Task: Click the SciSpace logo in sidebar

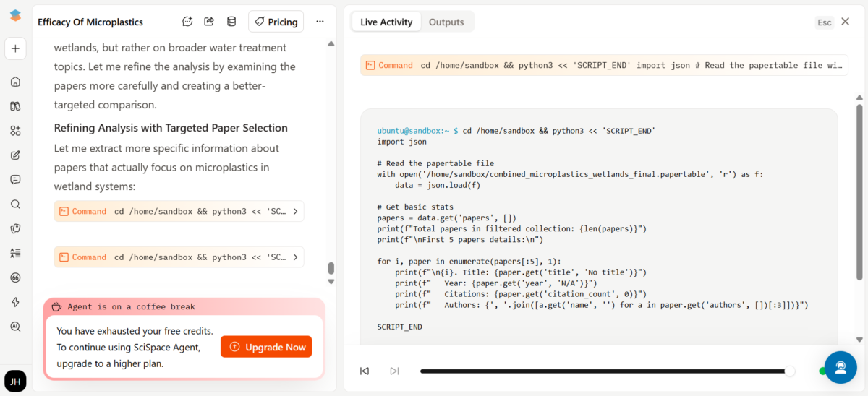Action: tap(15, 16)
